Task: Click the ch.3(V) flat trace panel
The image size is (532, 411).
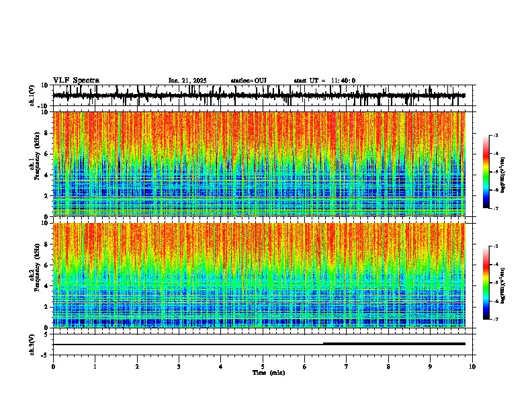Action: (x=263, y=345)
